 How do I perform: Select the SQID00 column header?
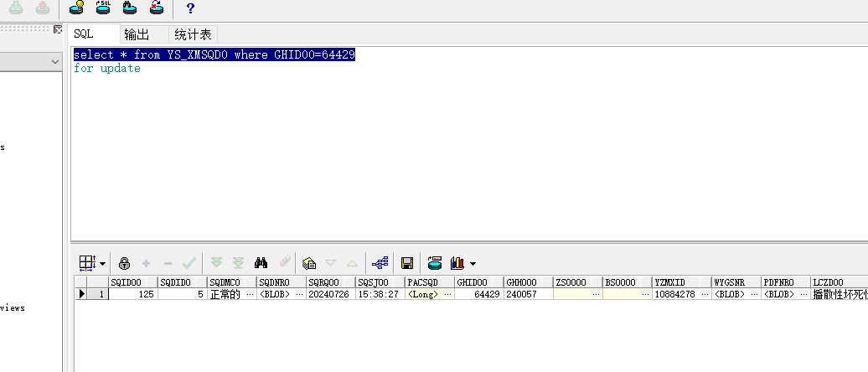(x=133, y=282)
